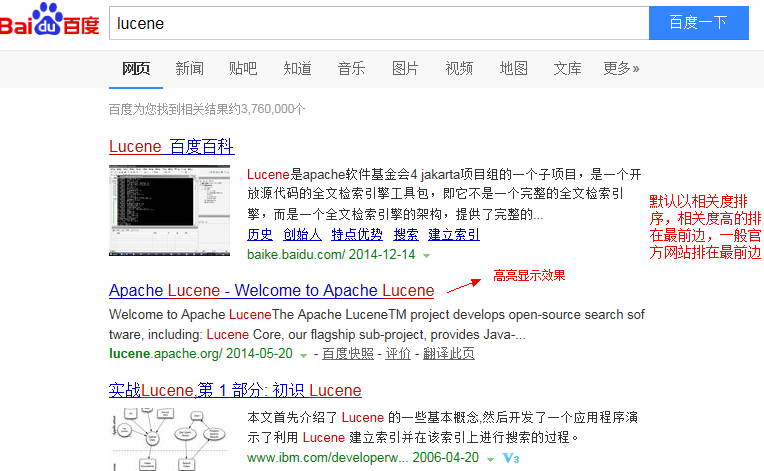Select the 地图 tab
Screen dimensions: 764x471
click(x=514, y=69)
